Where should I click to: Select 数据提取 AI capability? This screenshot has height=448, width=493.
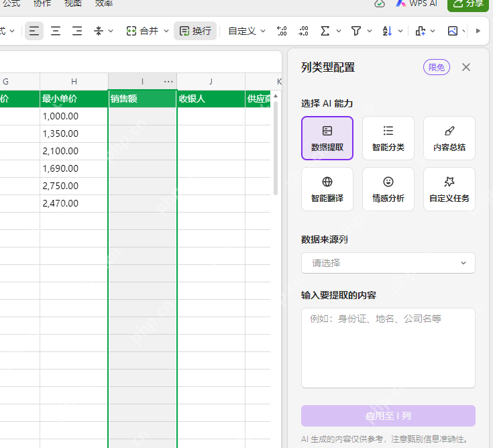pos(327,138)
